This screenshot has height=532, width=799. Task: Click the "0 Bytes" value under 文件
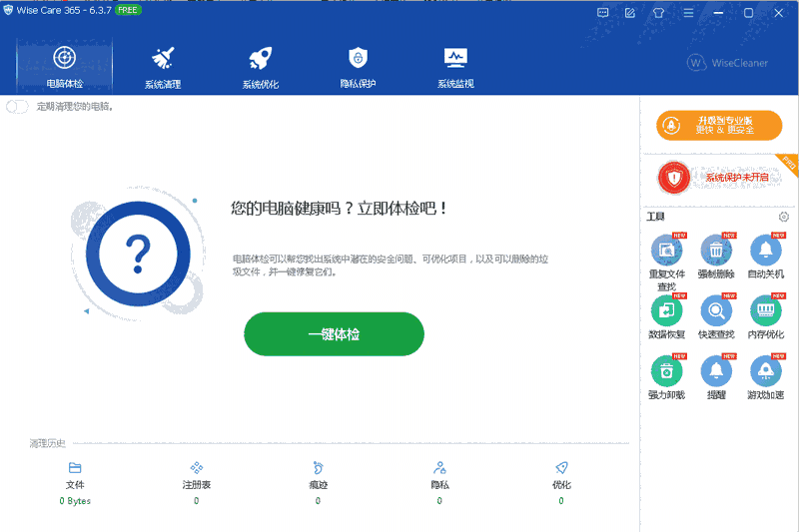pos(75,501)
